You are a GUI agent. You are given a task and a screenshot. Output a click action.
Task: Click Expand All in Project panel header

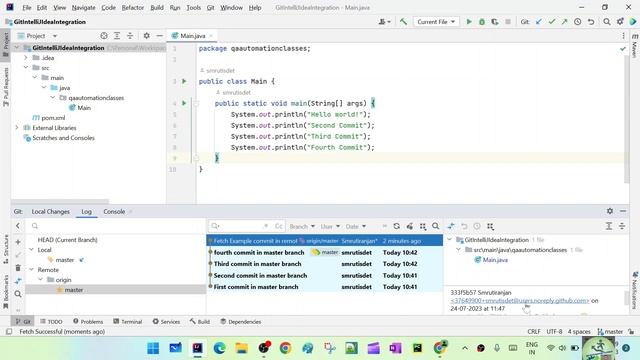point(117,36)
